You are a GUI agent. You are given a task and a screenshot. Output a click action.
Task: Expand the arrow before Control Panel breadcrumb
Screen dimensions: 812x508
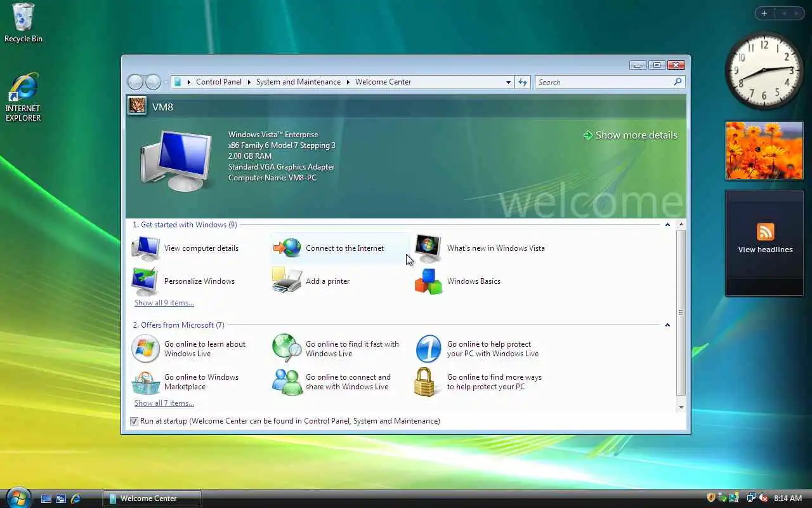pyautogui.click(x=189, y=82)
